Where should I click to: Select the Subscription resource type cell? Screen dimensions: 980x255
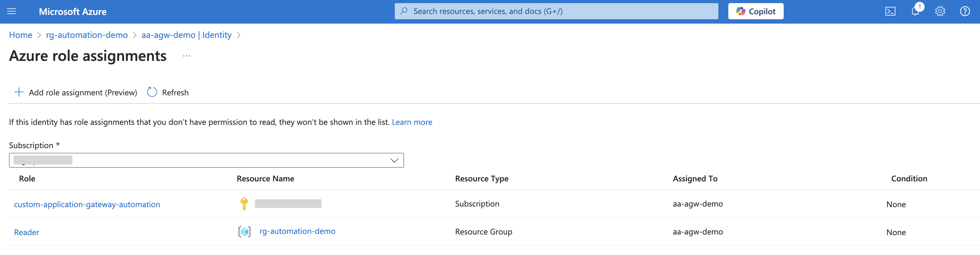point(477,204)
